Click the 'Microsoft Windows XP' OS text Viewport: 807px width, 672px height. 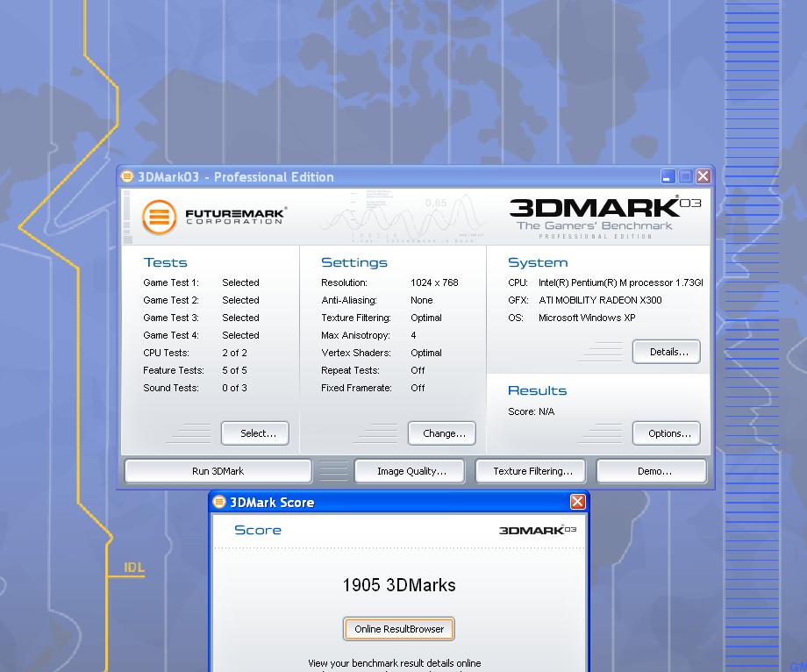(x=587, y=318)
